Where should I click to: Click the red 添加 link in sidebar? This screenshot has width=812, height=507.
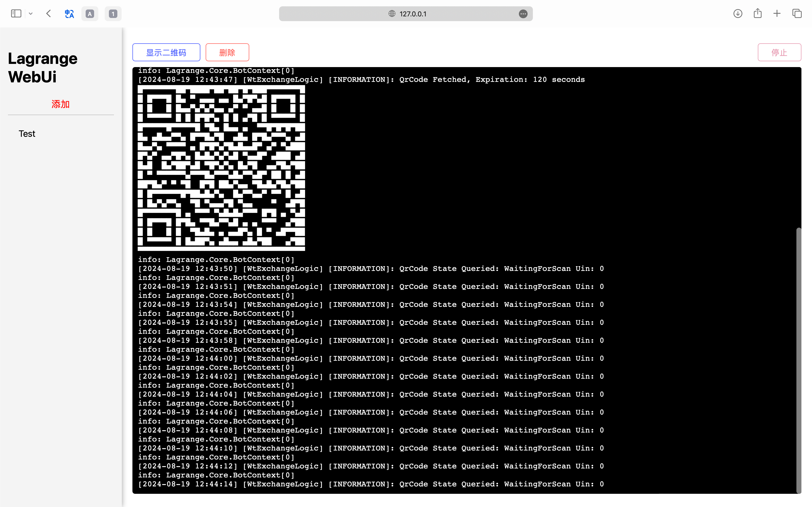[x=60, y=104]
